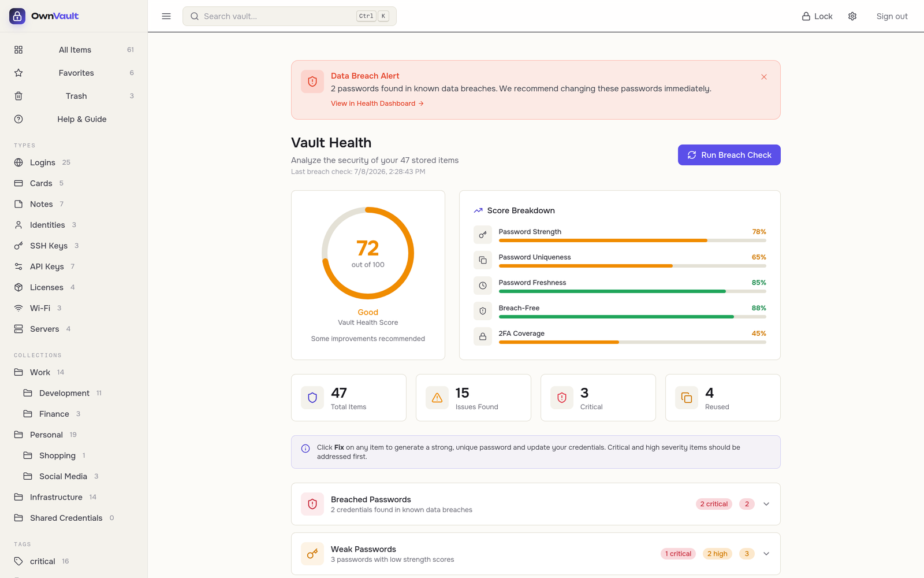Open the Work collection
The height and width of the screenshot is (578, 924).
tap(74, 372)
